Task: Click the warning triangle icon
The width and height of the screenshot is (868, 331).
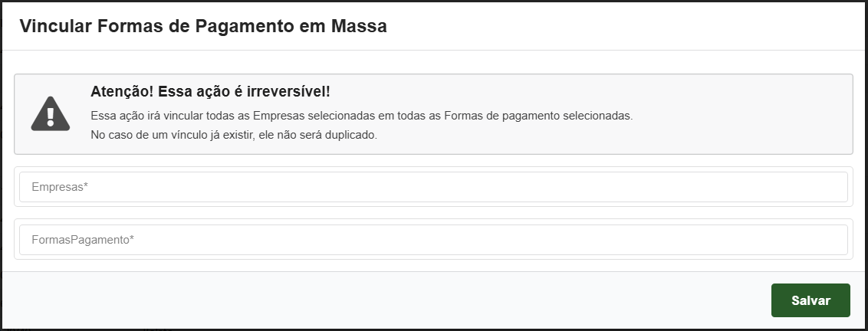Action: 51,113
